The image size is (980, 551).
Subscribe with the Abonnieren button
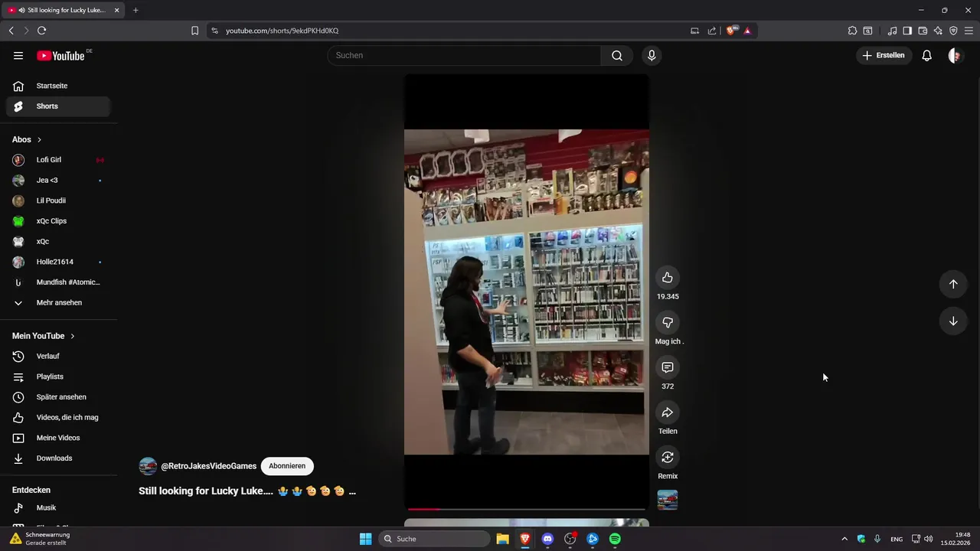pos(287,466)
